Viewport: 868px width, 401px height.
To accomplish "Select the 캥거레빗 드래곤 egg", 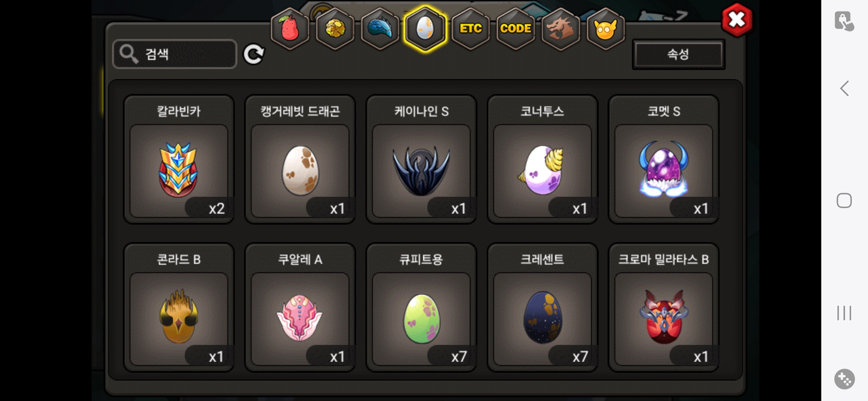I will click(x=300, y=160).
